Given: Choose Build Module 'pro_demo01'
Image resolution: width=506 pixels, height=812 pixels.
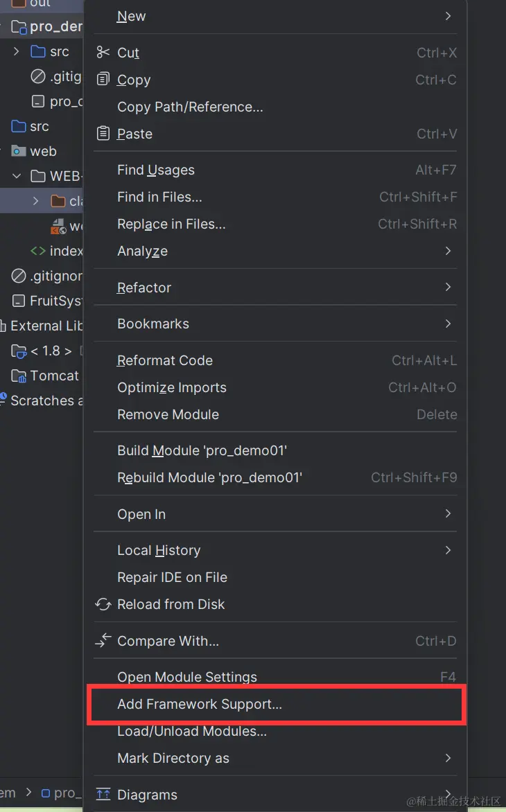Looking at the screenshot, I should pyautogui.click(x=202, y=450).
